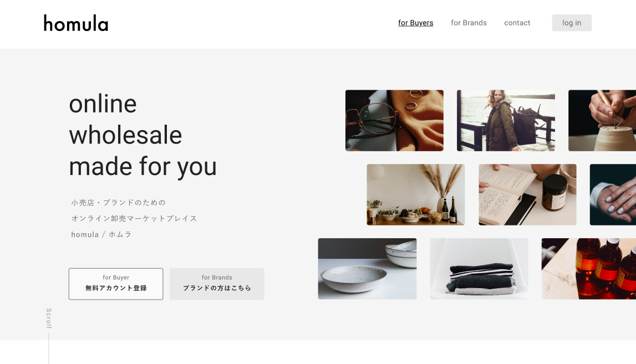The width and height of the screenshot is (636, 364).
Task: Click the clasped hands photo
Action: [613, 194]
